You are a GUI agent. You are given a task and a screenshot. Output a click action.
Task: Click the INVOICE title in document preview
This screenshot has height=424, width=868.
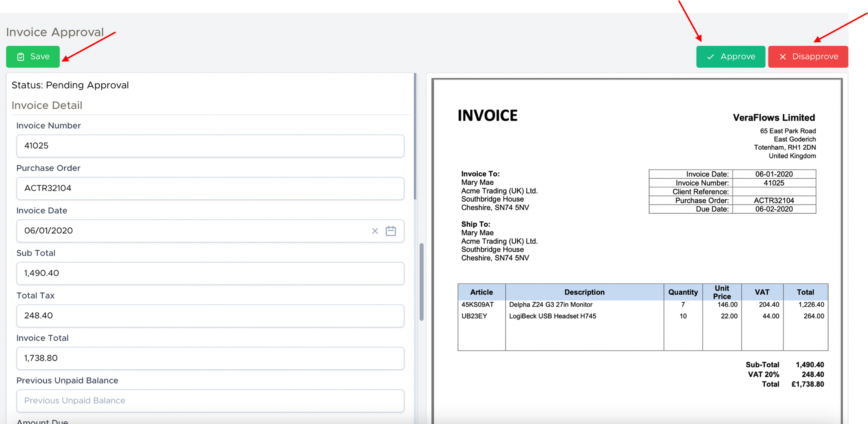(487, 116)
